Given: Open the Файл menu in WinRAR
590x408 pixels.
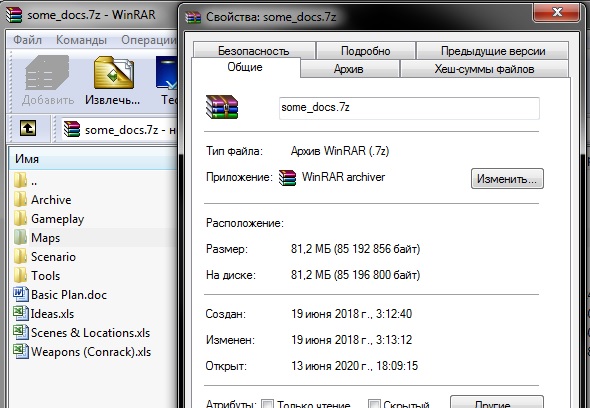Looking at the screenshot, I should pyautogui.click(x=27, y=40).
